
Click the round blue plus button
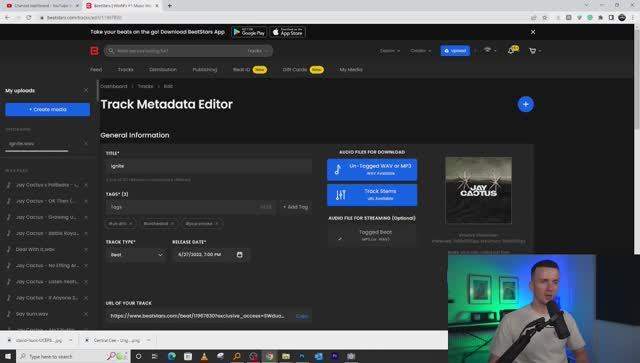point(526,104)
